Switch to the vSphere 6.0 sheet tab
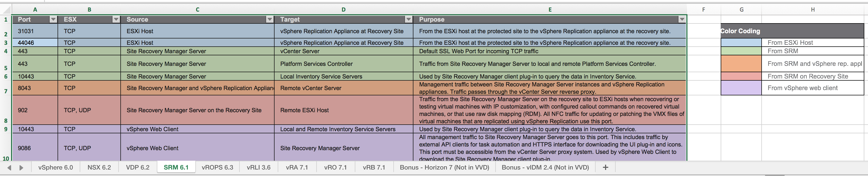The image size is (868, 176). [x=56, y=167]
